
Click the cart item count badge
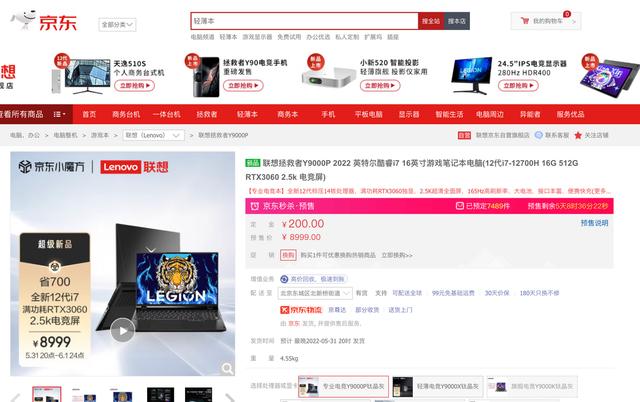pyautogui.click(x=567, y=14)
